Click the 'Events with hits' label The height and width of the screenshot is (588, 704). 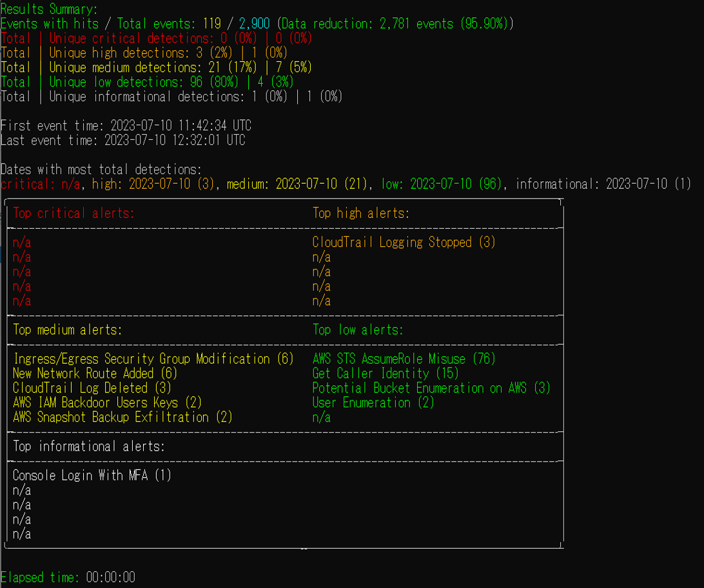[x=50, y=23]
